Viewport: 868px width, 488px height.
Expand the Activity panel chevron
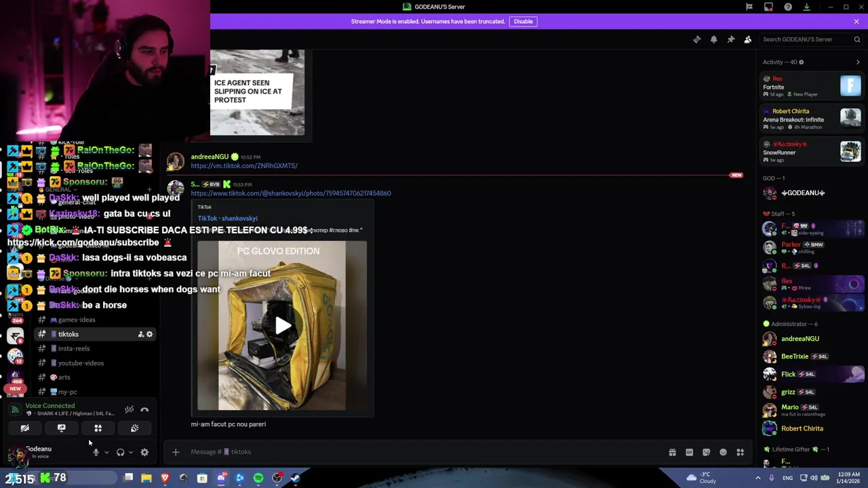tap(858, 62)
